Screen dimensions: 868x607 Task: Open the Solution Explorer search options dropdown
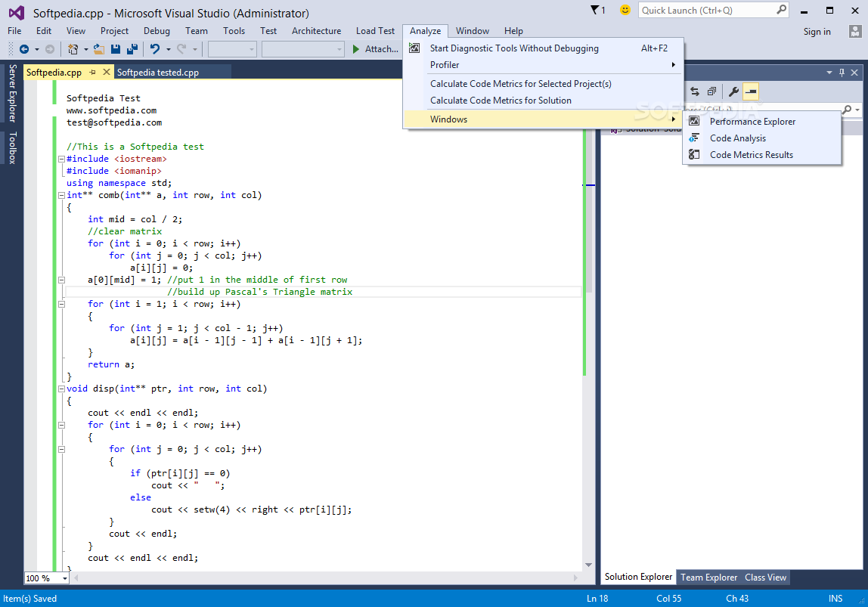coord(857,110)
